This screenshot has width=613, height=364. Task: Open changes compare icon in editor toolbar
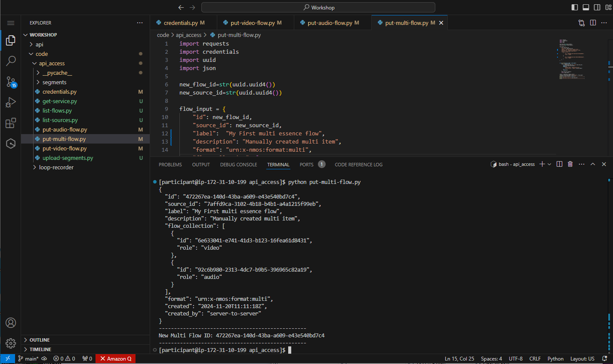click(x=582, y=23)
